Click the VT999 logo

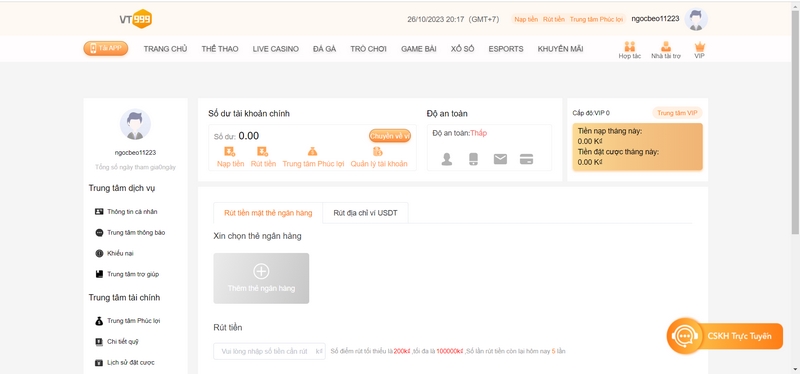click(136, 19)
